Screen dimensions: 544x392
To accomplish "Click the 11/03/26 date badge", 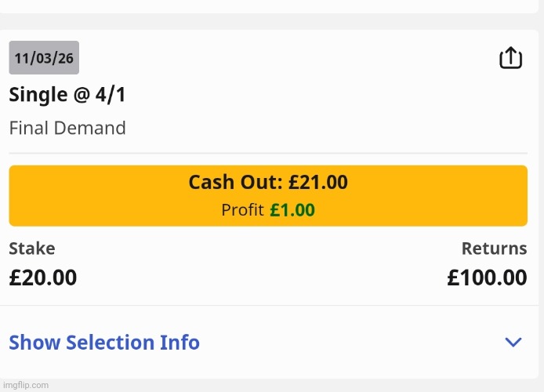I will pyautogui.click(x=44, y=58).
